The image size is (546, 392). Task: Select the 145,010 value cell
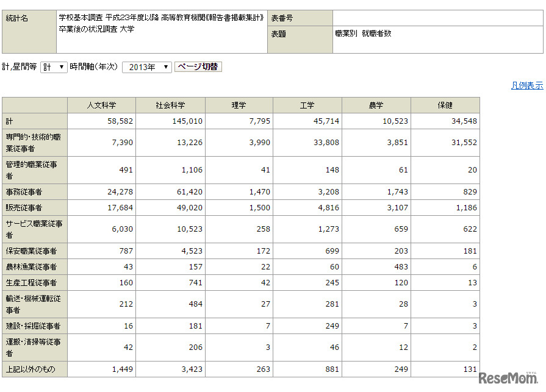point(171,120)
